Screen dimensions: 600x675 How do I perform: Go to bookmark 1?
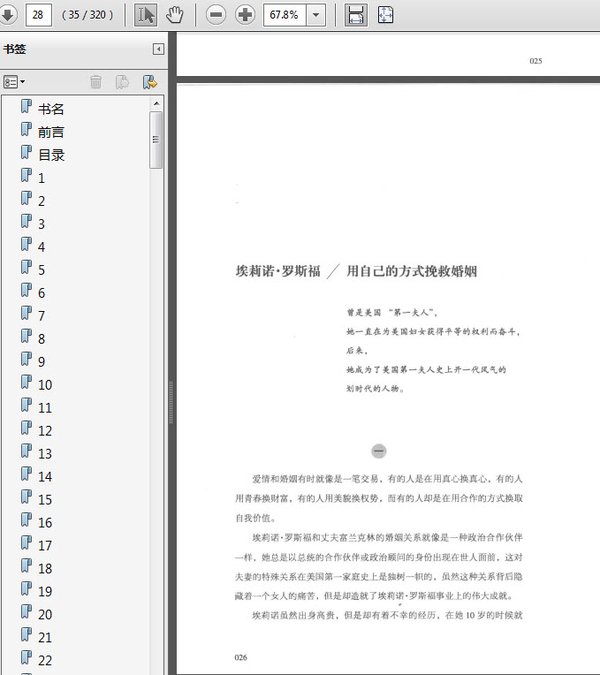41,178
